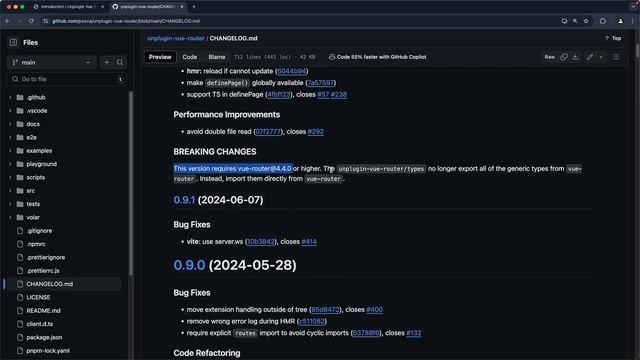Viewport: 640px width, 360px height.
Task: Collapse the file tree side panel icon
Action: (x=13, y=42)
